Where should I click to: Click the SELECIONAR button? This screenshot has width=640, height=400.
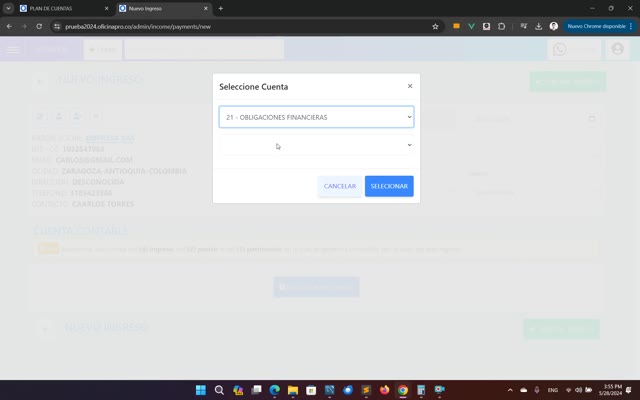[389, 186]
